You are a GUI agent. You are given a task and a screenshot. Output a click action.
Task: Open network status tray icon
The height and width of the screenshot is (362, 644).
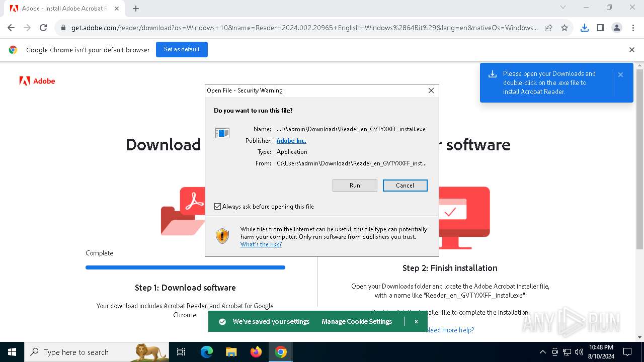point(567,352)
